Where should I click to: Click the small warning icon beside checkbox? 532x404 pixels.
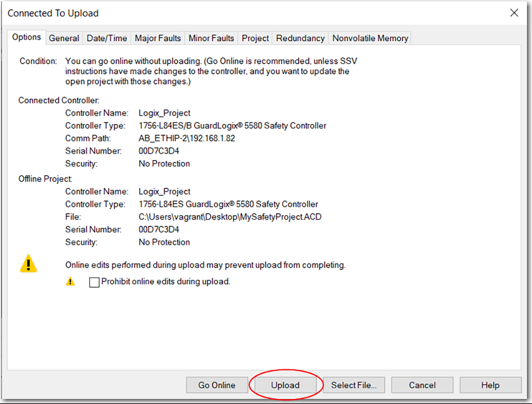[x=70, y=281]
